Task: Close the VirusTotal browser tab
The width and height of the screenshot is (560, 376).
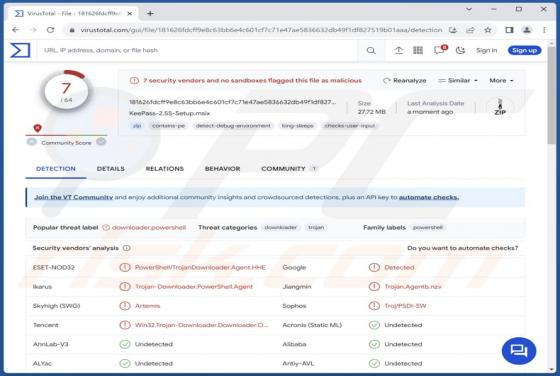Action: [130, 14]
